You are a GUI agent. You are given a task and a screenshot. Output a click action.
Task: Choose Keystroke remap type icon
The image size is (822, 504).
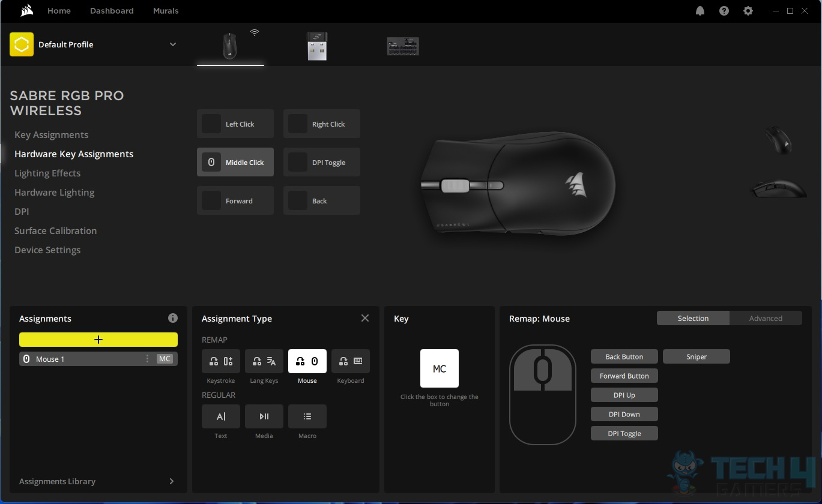pos(221,361)
